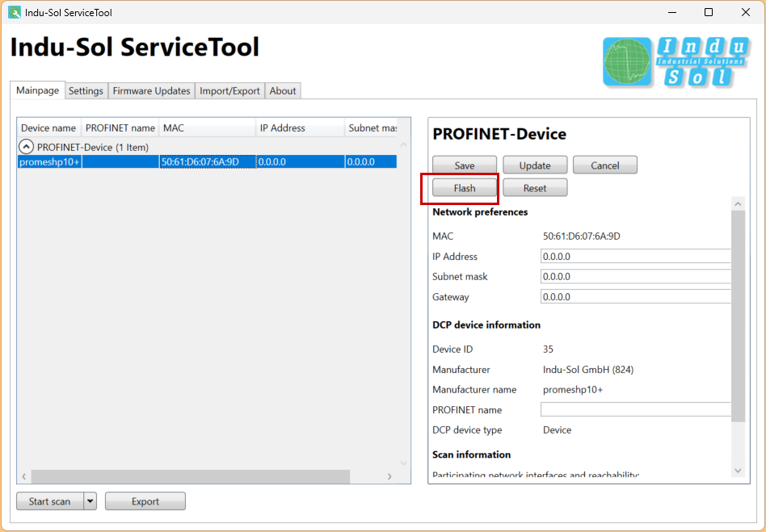This screenshot has width=766, height=532.
Task: Open the Settings tab
Action: coord(86,90)
